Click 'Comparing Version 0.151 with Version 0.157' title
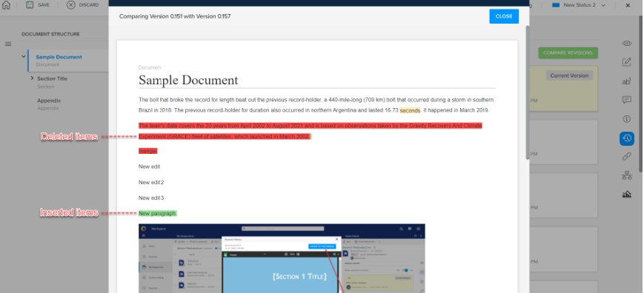 coord(175,16)
